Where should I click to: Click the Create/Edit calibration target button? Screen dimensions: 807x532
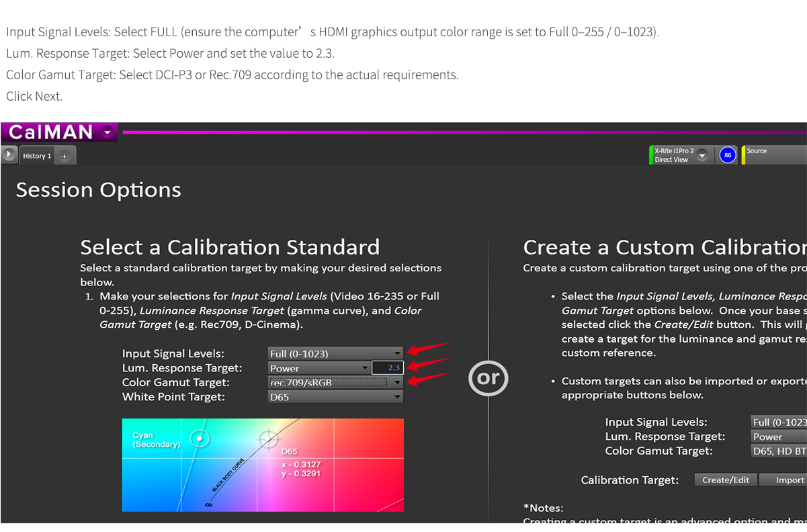pos(726,480)
